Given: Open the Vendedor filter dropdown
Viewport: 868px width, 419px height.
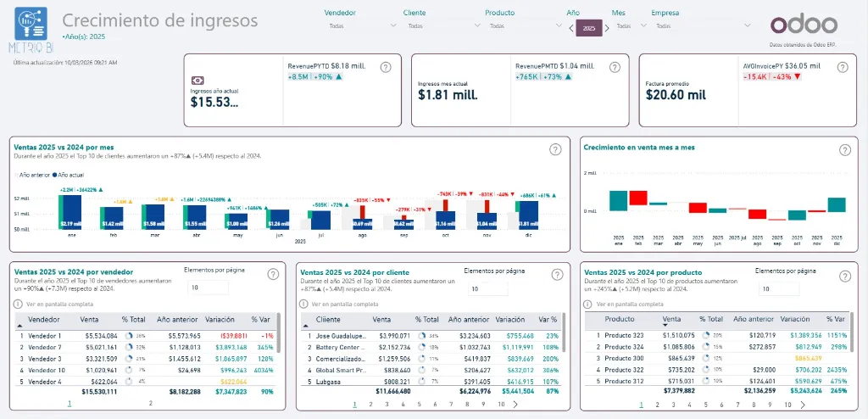Looking at the screenshot, I should [x=363, y=25].
